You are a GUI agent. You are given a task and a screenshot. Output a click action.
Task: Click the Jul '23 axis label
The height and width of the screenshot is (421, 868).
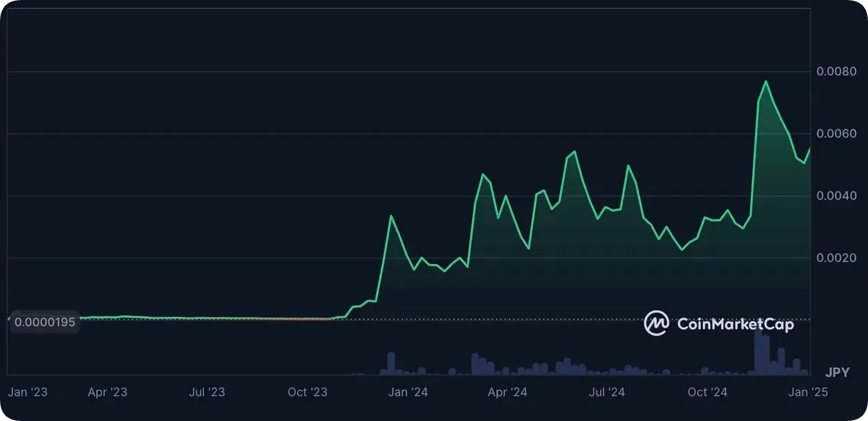(x=207, y=392)
